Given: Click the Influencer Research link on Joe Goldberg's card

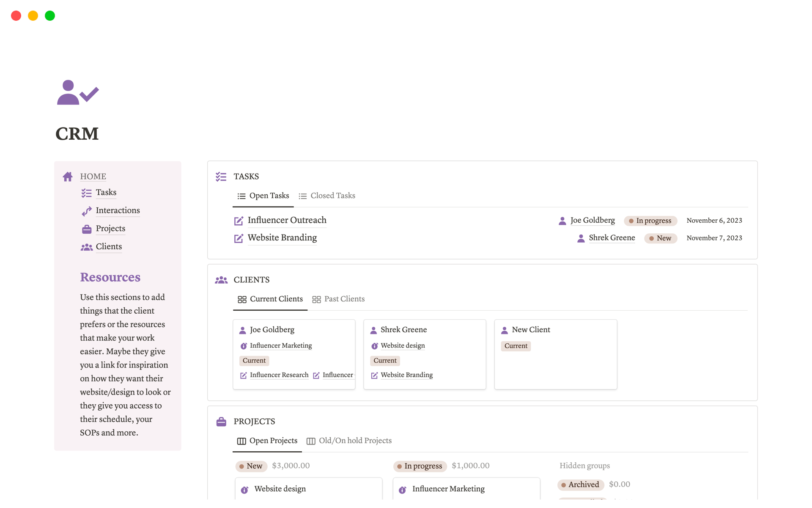Looking at the screenshot, I should pyautogui.click(x=279, y=375).
